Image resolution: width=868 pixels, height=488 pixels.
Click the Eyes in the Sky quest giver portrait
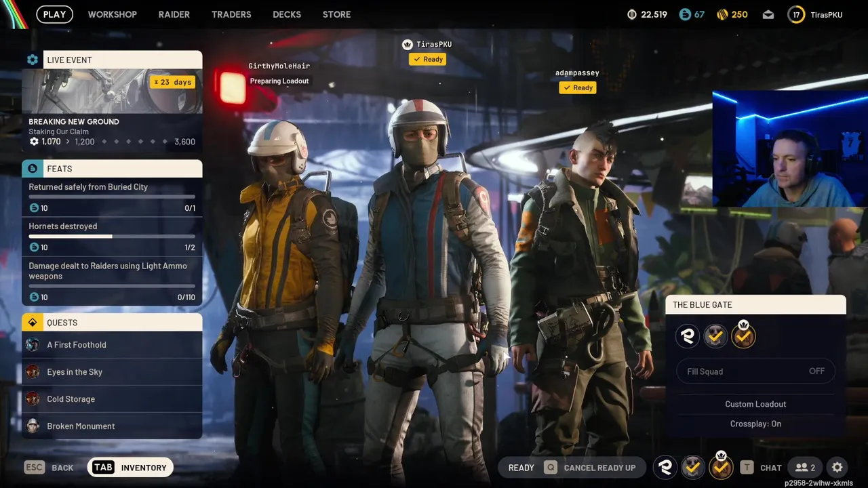[33, 371]
